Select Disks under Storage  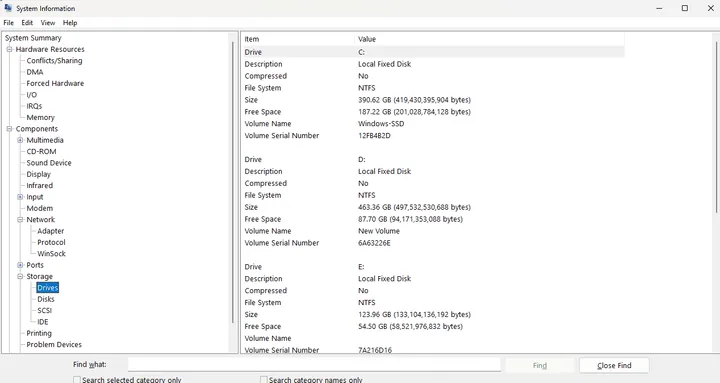pyautogui.click(x=46, y=299)
